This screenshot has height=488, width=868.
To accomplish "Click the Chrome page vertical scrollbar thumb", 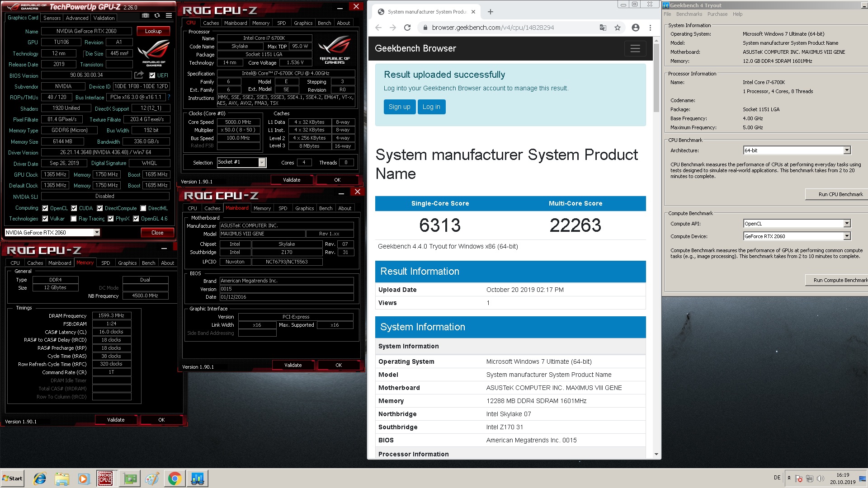I will 656,78.
